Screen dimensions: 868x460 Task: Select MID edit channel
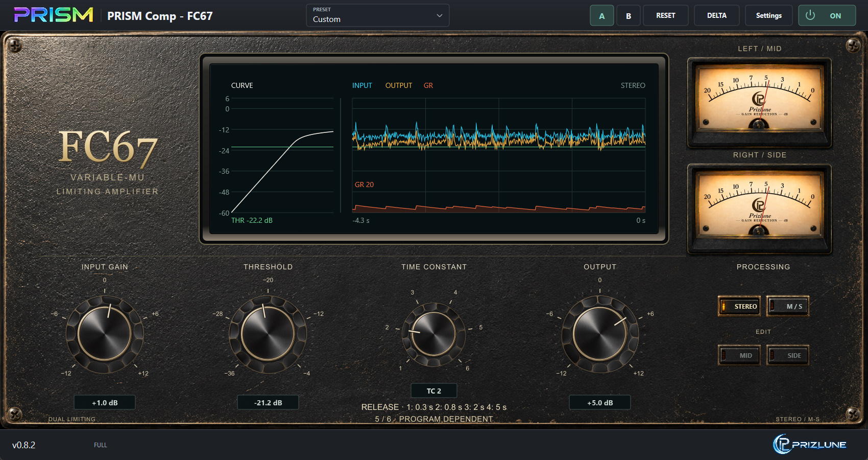pos(739,355)
